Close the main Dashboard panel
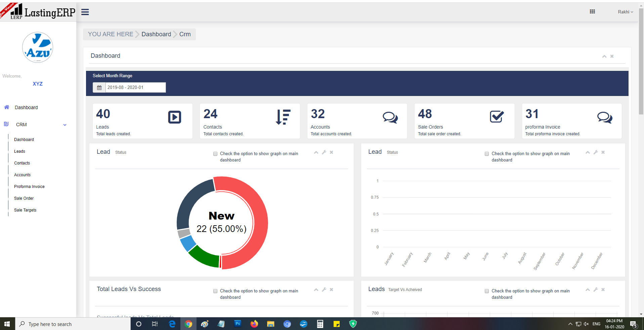This screenshot has height=330, width=644. [612, 56]
